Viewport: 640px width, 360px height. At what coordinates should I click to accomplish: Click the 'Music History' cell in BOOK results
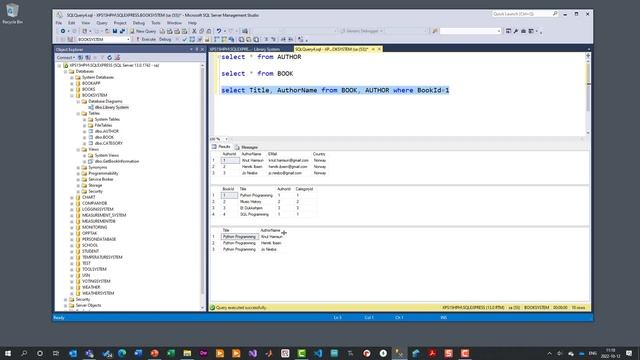(250, 202)
